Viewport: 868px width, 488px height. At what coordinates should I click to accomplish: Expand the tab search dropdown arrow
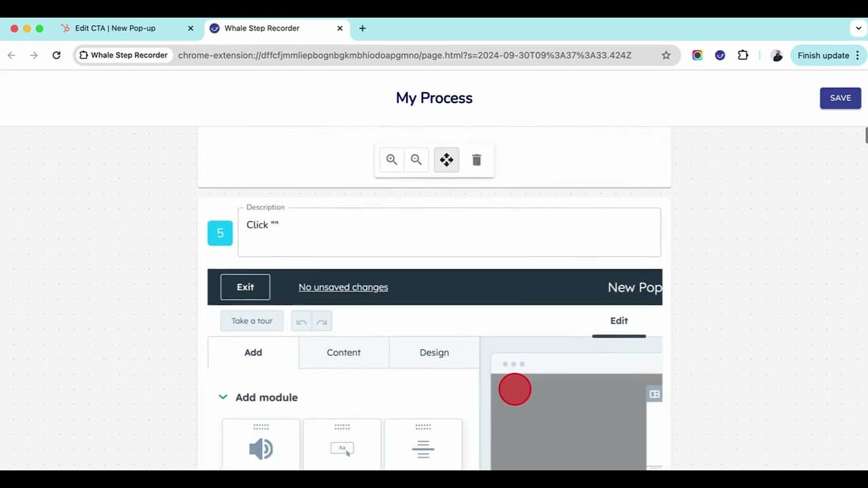click(x=859, y=28)
